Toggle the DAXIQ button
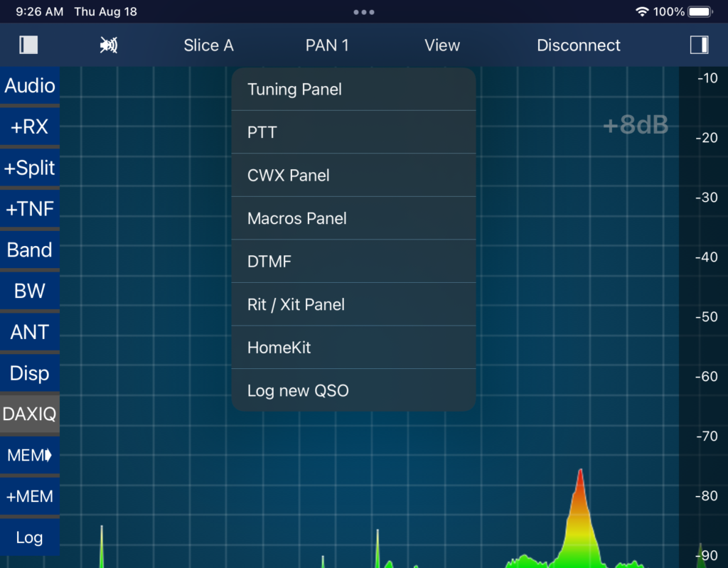 pyautogui.click(x=30, y=414)
